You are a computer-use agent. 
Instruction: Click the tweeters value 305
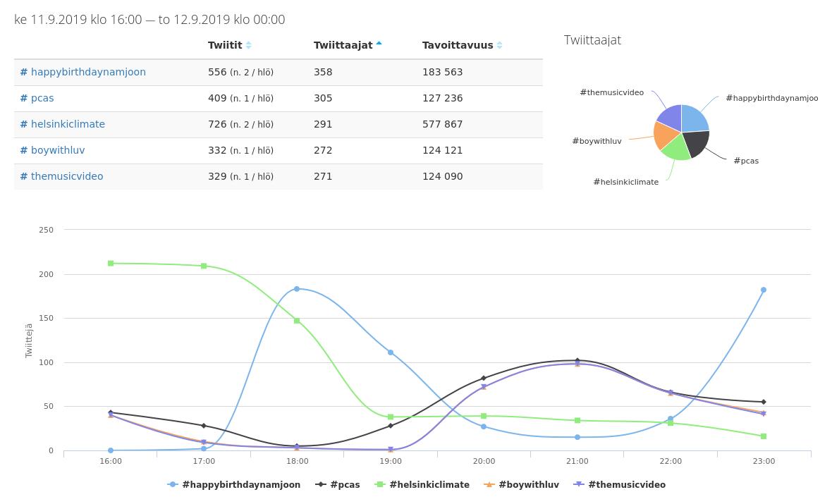point(323,98)
